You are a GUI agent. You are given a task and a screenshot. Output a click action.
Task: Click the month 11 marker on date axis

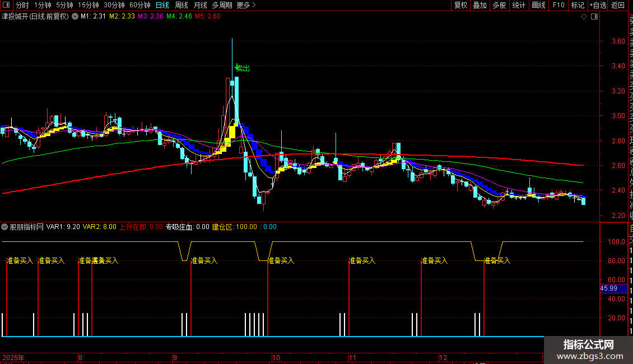pos(352,357)
